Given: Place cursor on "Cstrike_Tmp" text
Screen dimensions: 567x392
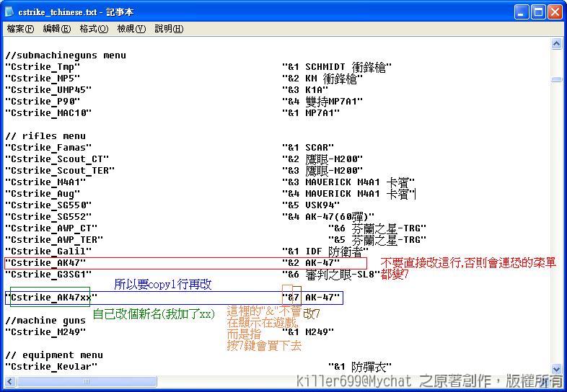Looking at the screenshot, I should [x=43, y=67].
